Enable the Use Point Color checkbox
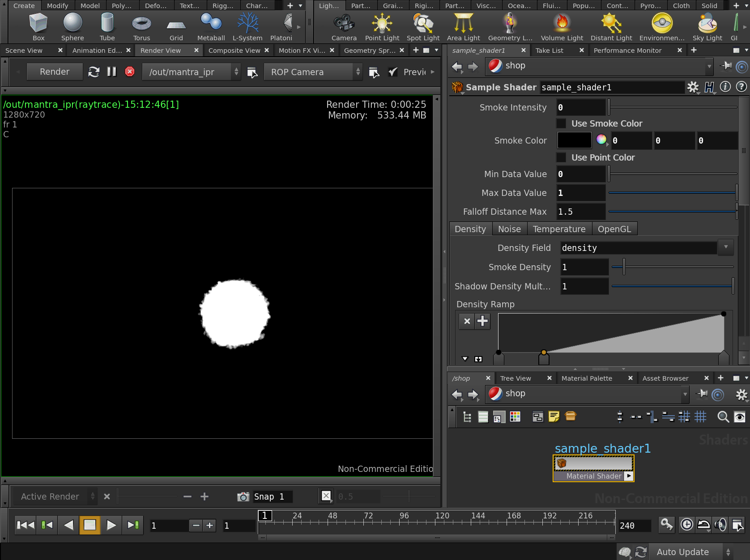 click(x=561, y=157)
